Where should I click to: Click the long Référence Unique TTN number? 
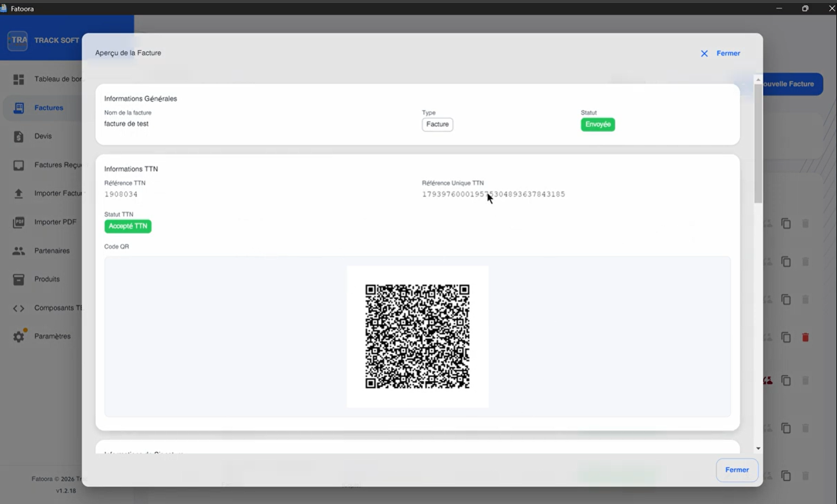(494, 195)
